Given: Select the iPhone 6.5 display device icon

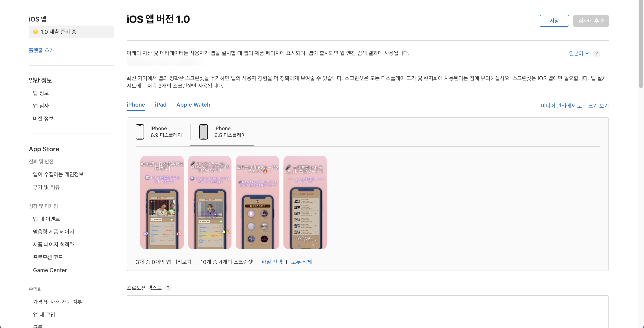Looking at the screenshot, I should point(204,132).
